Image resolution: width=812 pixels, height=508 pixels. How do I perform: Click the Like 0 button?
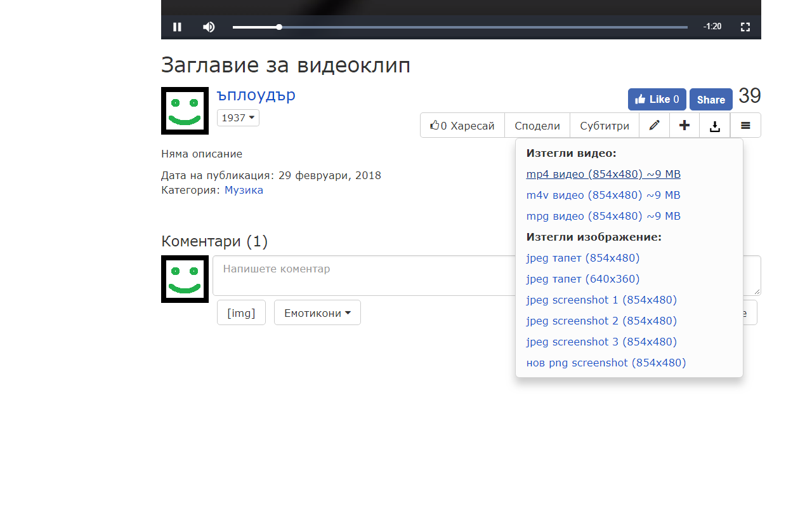click(657, 99)
